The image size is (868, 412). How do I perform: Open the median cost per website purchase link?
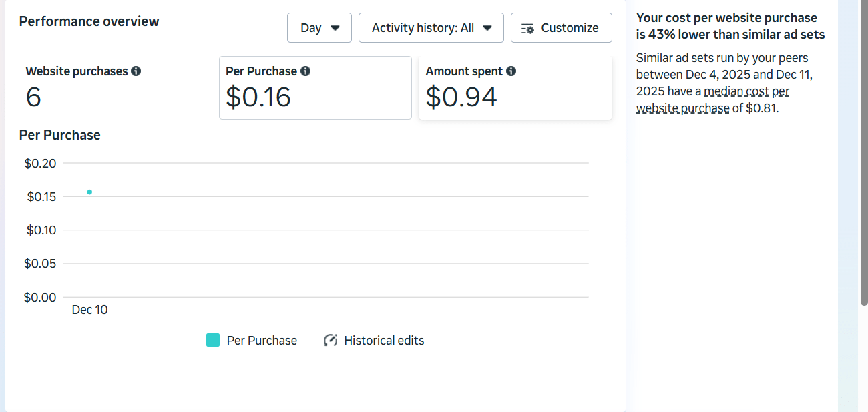pos(713,99)
